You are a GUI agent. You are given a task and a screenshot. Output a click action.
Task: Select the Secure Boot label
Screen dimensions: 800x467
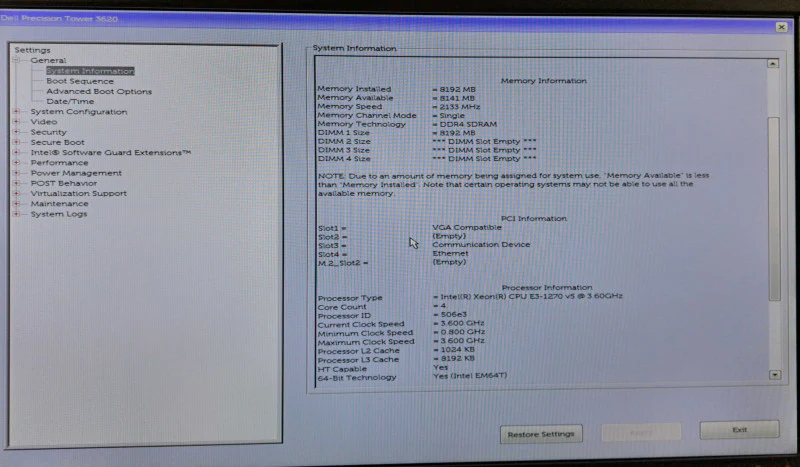coord(58,142)
